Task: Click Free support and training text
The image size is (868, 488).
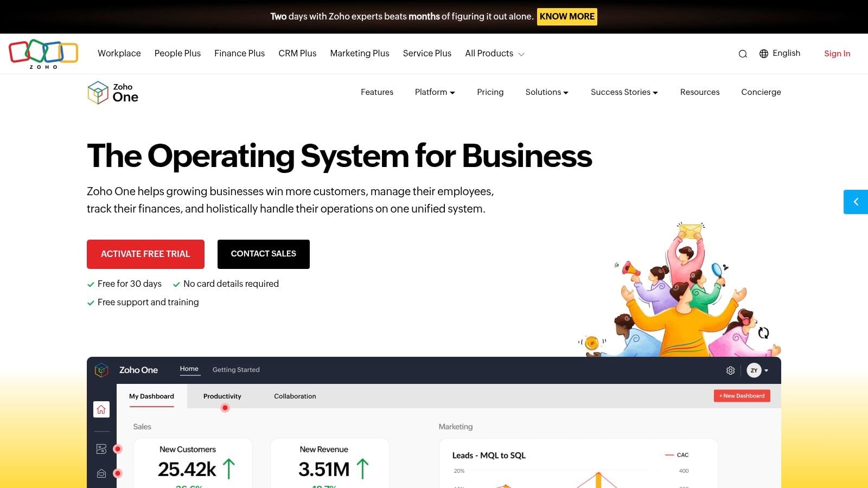Action: tap(148, 302)
